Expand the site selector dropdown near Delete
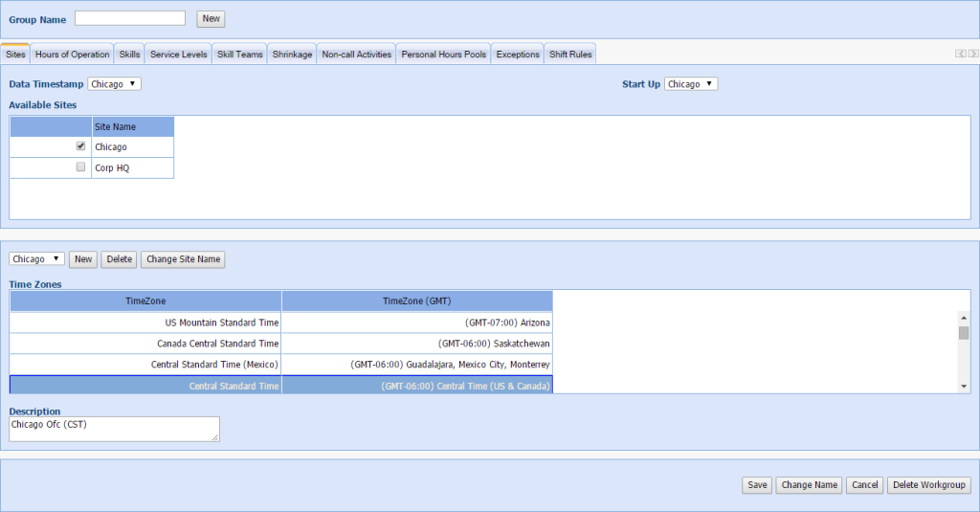 point(36,259)
